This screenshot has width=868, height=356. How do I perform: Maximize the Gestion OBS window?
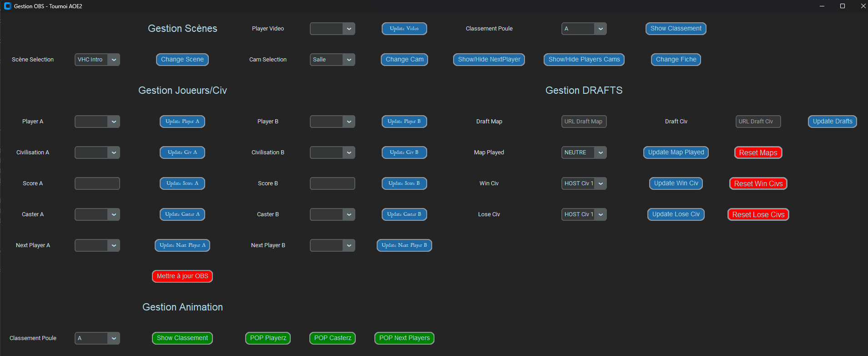pos(843,6)
